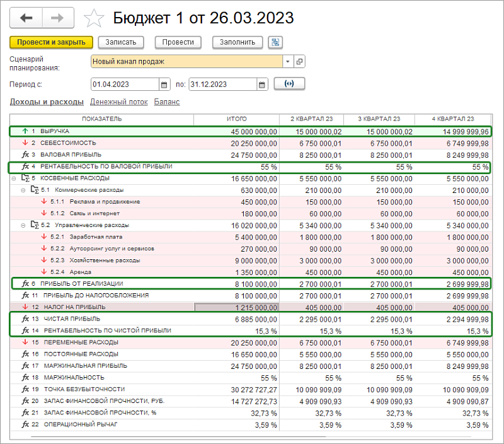Switch to the Баланс tab
Viewport: 504px width, 444px height.
pyautogui.click(x=167, y=102)
